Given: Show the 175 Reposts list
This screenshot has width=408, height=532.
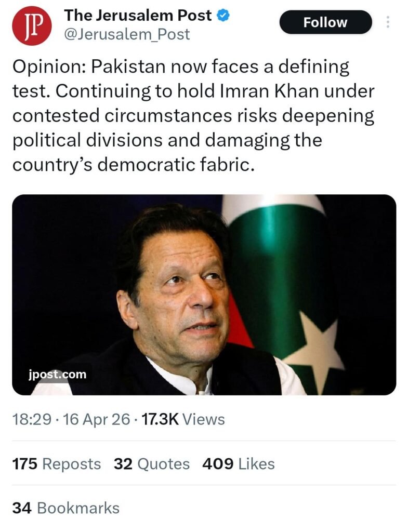Looking at the screenshot, I should (x=56, y=464).
